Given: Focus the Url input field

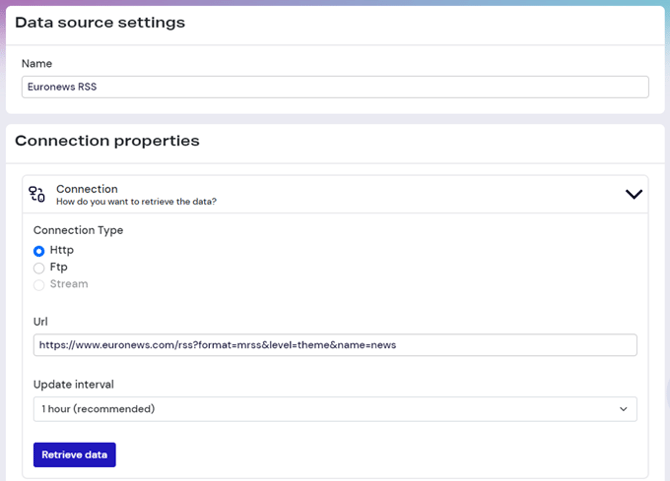Looking at the screenshot, I should click(335, 345).
